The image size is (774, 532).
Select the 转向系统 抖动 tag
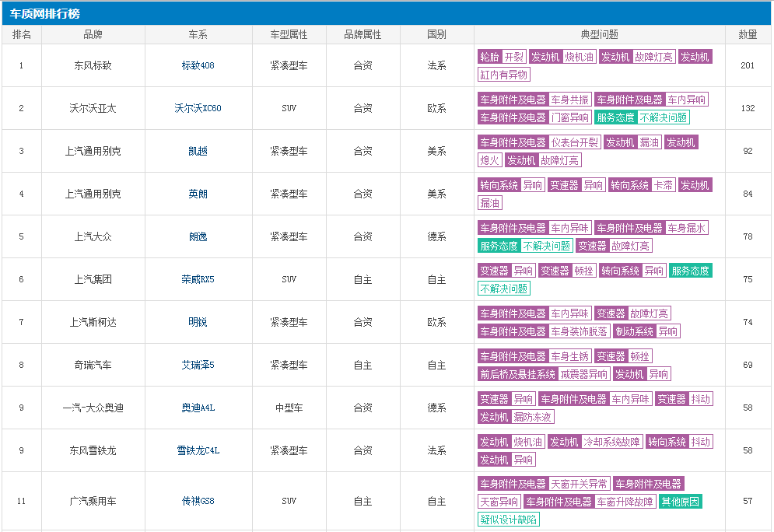(x=679, y=442)
